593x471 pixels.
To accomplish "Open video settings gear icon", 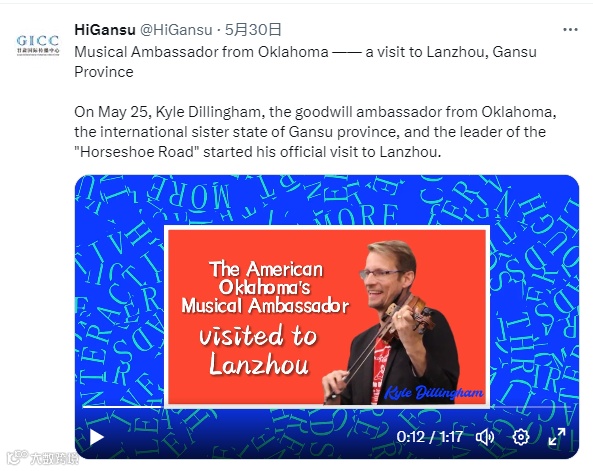I will 521,437.
